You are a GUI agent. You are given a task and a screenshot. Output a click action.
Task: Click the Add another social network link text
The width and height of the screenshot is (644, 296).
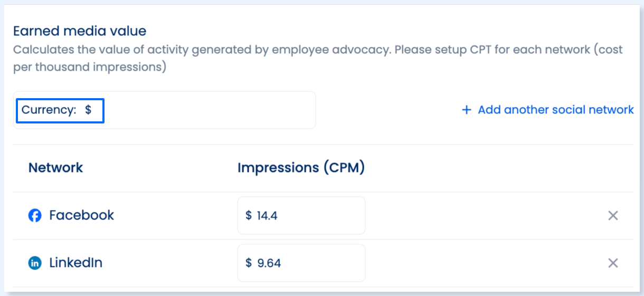[556, 110]
